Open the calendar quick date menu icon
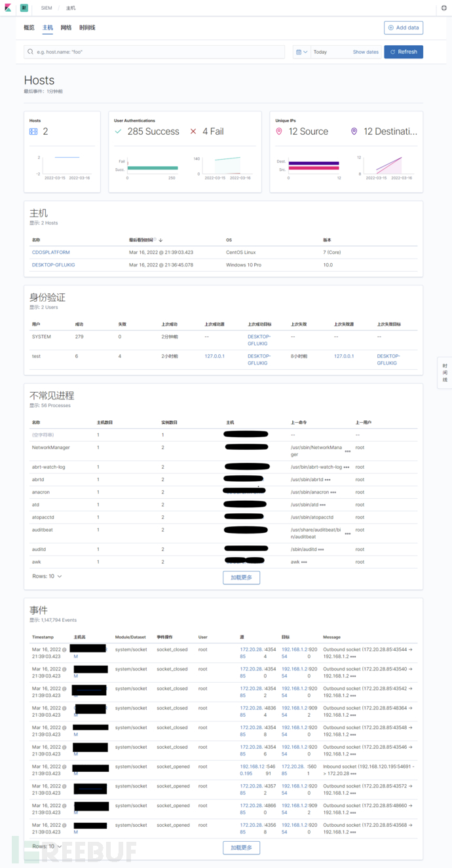The image size is (452, 868). [299, 52]
